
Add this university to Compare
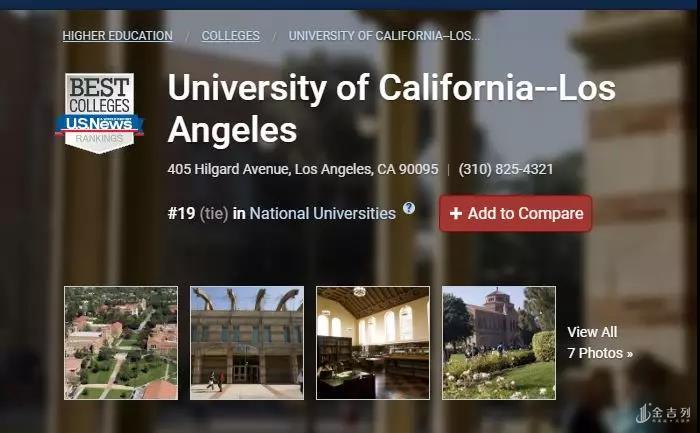click(516, 213)
